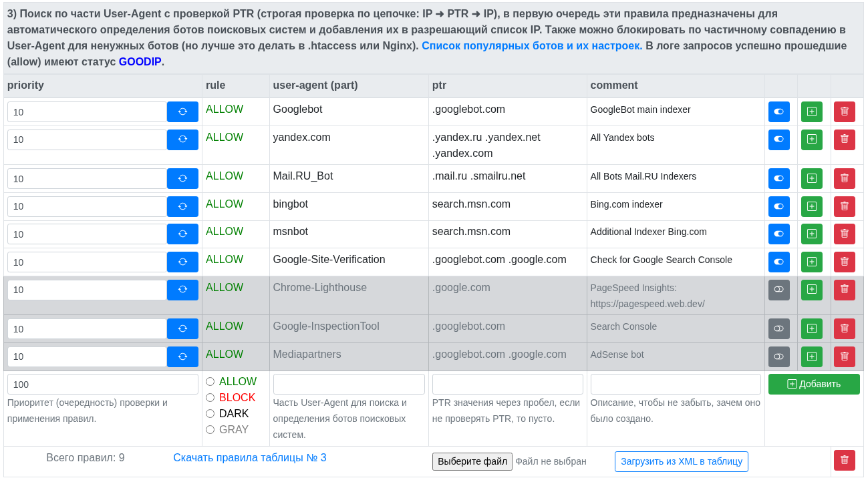Focus the new rule user-agent input field

[349, 384]
